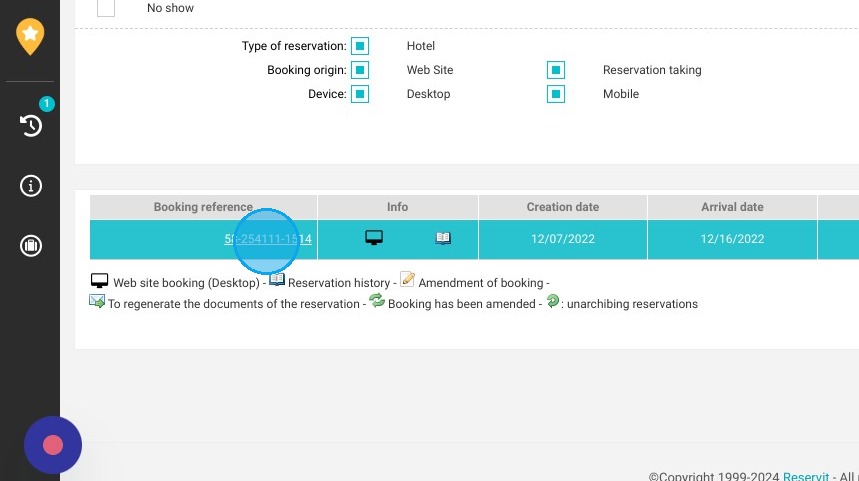Click the legend green unarchiving reservations icon
859x481 pixels.
tap(553, 300)
